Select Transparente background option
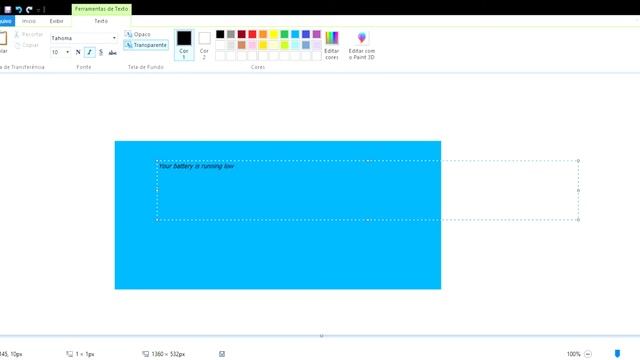 146,45
